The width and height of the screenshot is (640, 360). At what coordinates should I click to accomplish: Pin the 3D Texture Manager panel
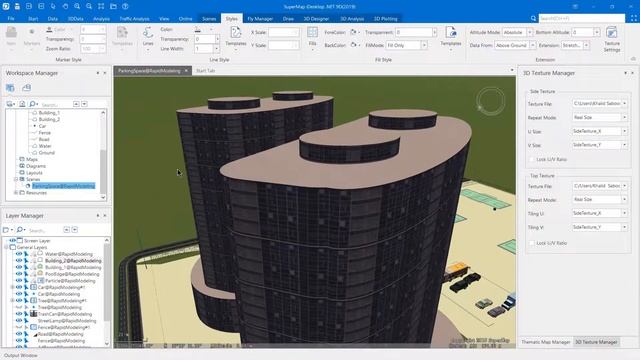[625, 73]
